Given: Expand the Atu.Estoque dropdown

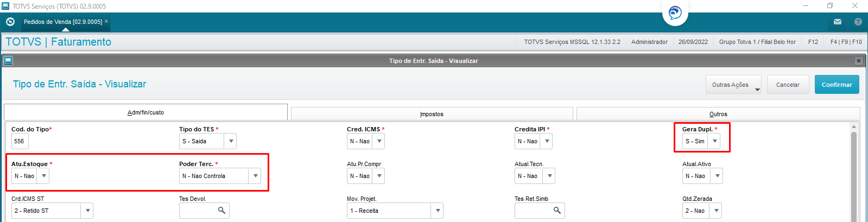Looking at the screenshot, I should click(x=43, y=176).
